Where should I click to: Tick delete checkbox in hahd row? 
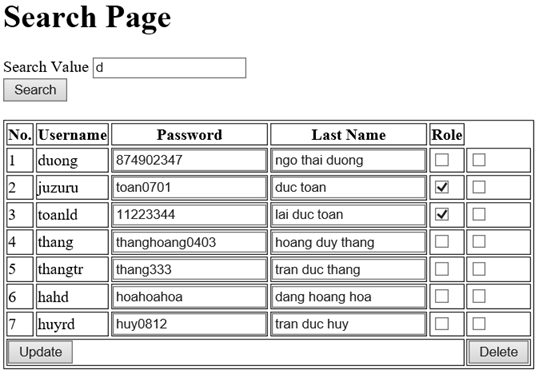pyautogui.click(x=479, y=296)
